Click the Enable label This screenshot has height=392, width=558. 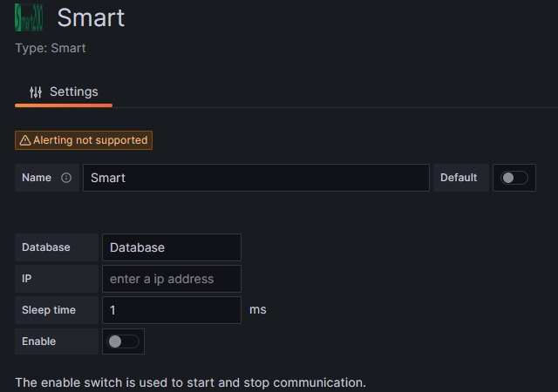tap(39, 341)
